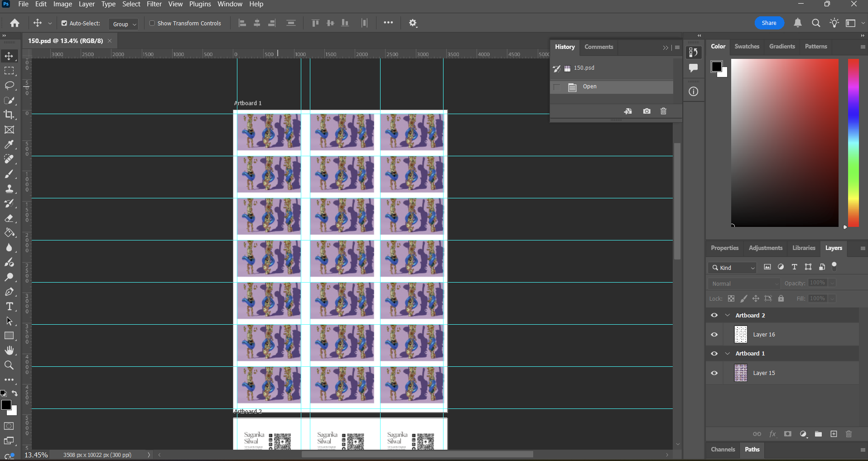Select the Paint Bucket tool
This screenshot has width=868, height=461.
click(9, 233)
